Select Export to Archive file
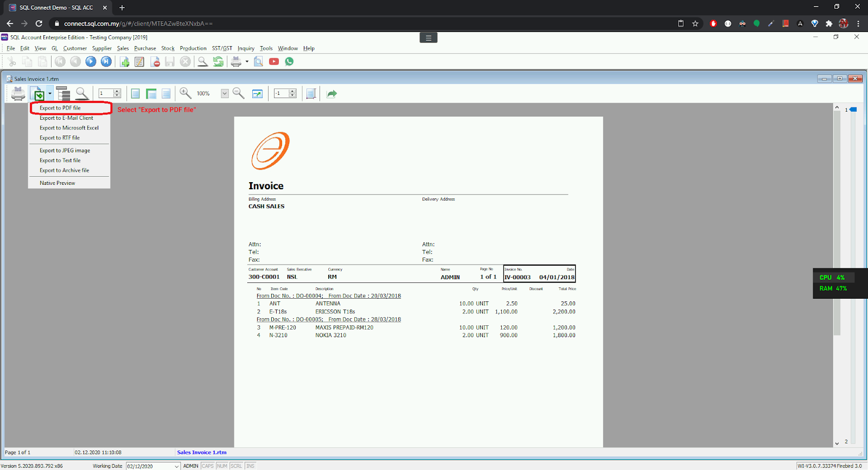The height and width of the screenshot is (470, 868). (64, 170)
